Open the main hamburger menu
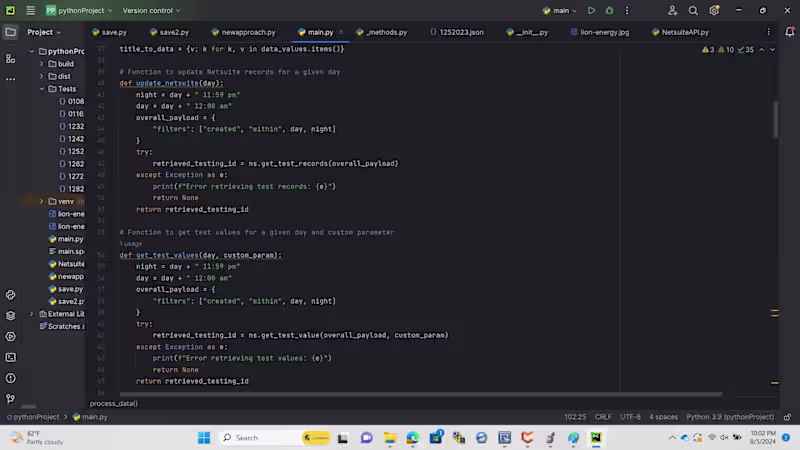 point(31,10)
